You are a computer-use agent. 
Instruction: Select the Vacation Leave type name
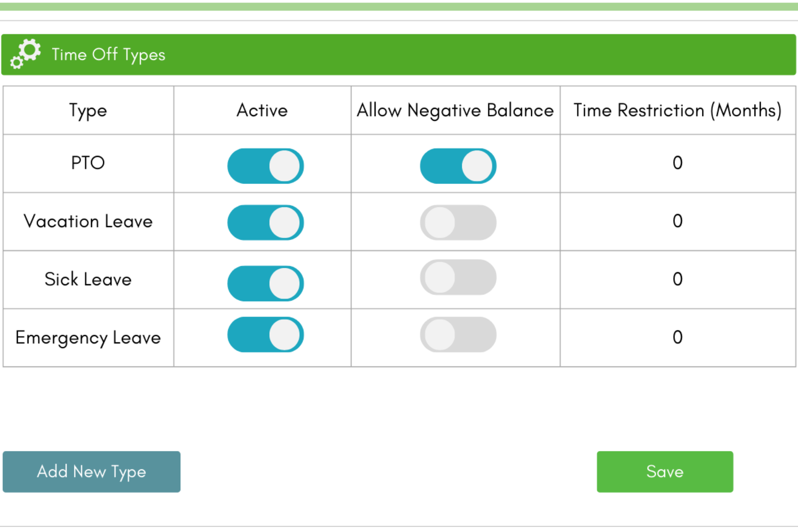88,221
